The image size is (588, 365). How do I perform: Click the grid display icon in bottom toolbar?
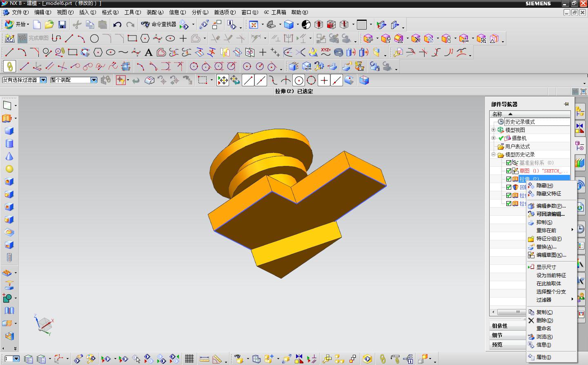[x=189, y=359]
